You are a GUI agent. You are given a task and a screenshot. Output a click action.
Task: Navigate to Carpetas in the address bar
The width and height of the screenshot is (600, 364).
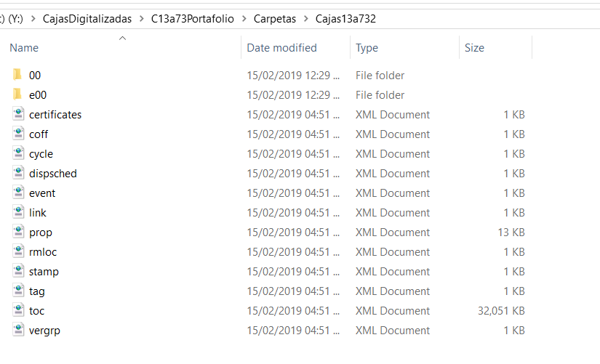275,19
